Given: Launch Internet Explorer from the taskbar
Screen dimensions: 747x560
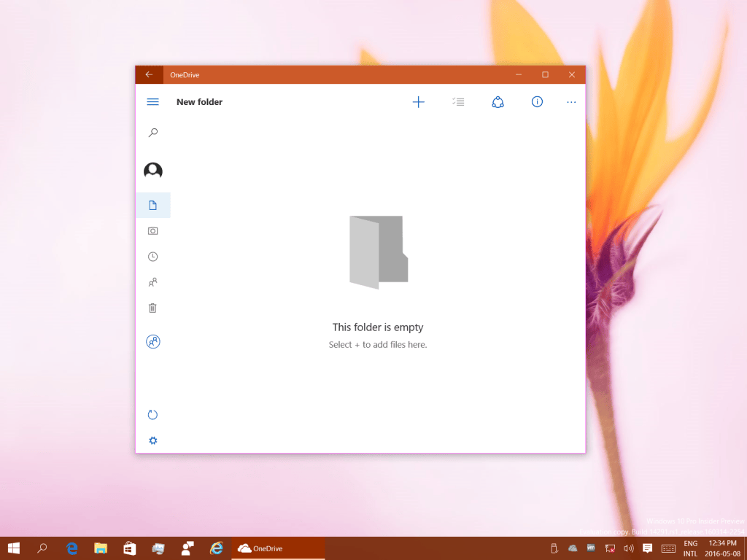Looking at the screenshot, I should click(x=216, y=548).
